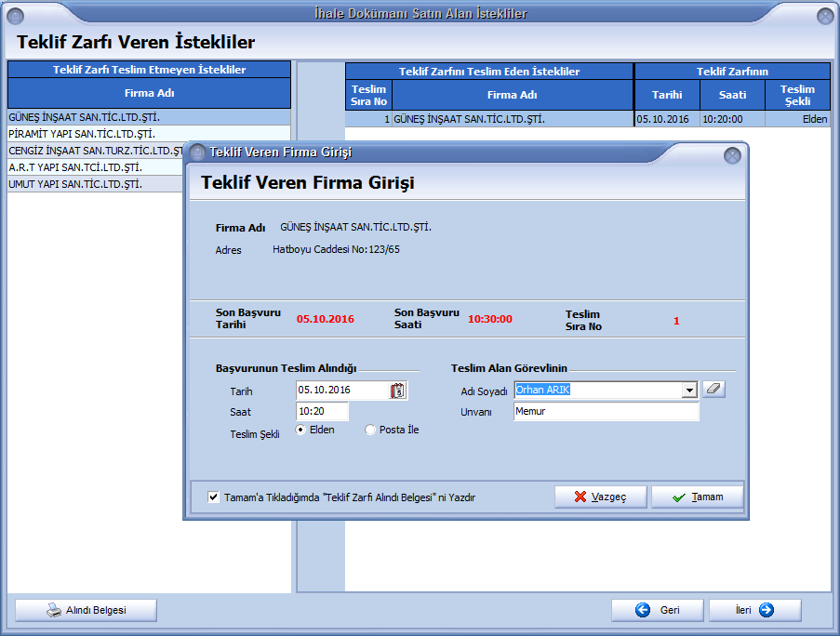Select the Elden delivery radio button
The width and height of the screenshot is (840, 636).
300,430
